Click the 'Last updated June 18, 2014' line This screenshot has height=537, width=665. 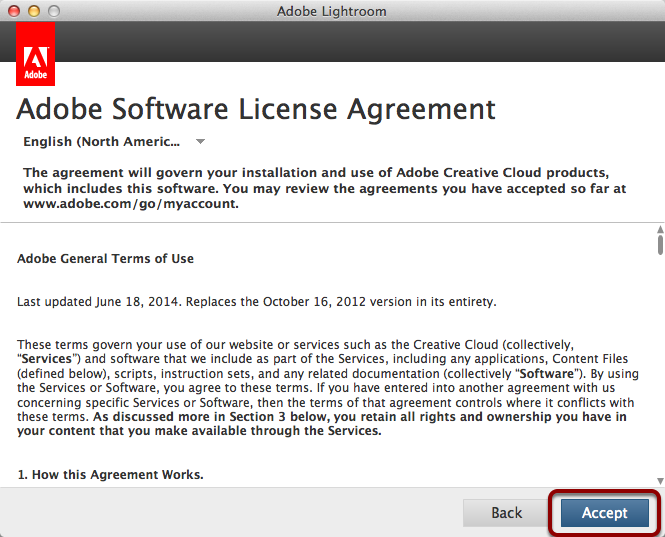pos(257,302)
